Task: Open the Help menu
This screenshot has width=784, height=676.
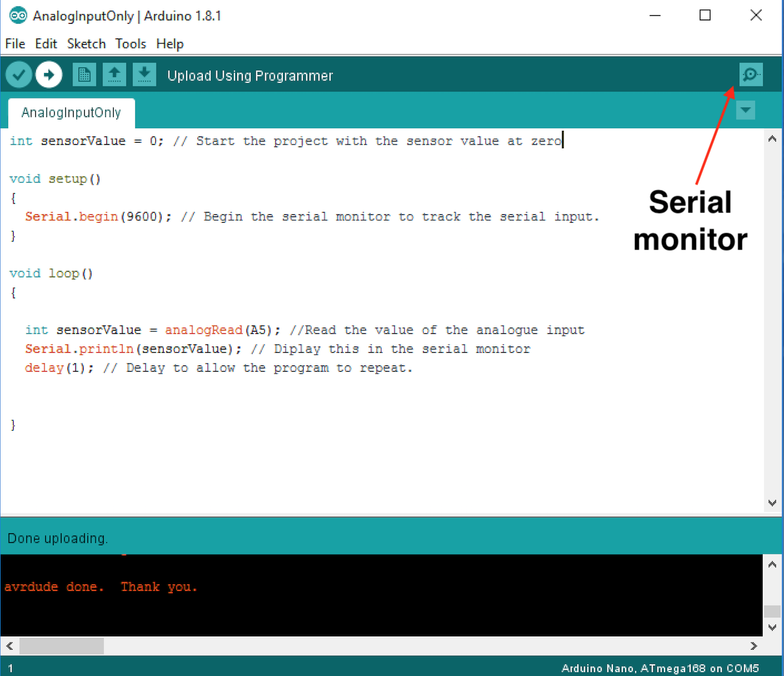Action: point(170,43)
